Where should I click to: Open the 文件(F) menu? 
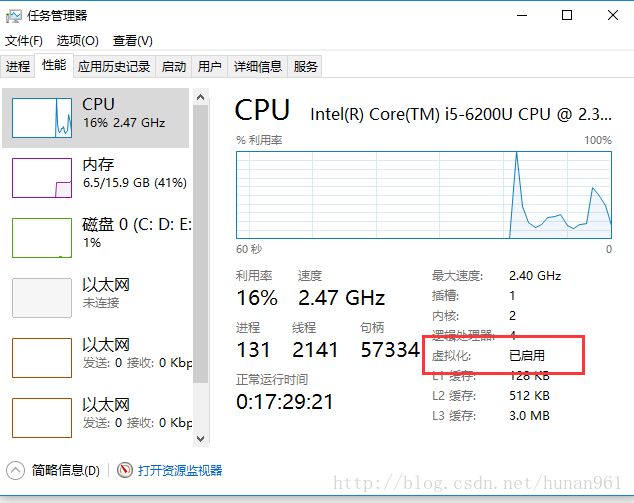coord(24,41)
